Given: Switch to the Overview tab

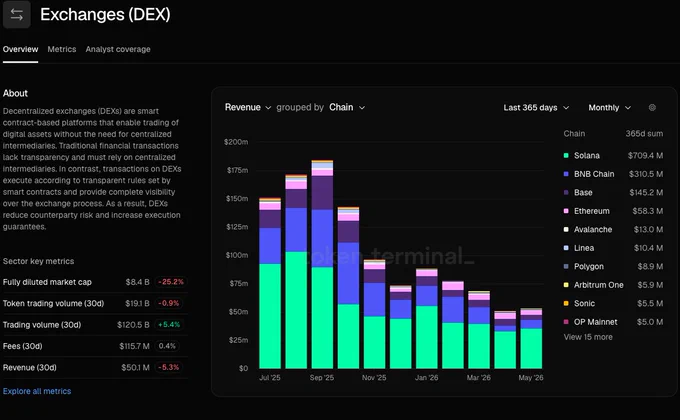Looking at the screenshot, I should tap(20, 49).
